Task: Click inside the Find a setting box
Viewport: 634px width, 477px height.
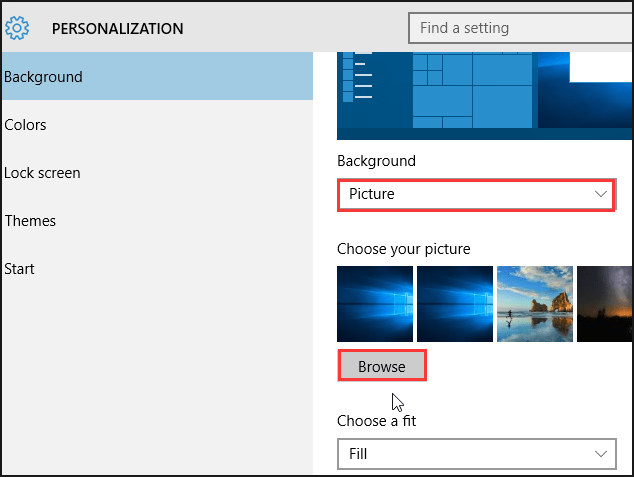Action: coord(520,28)
